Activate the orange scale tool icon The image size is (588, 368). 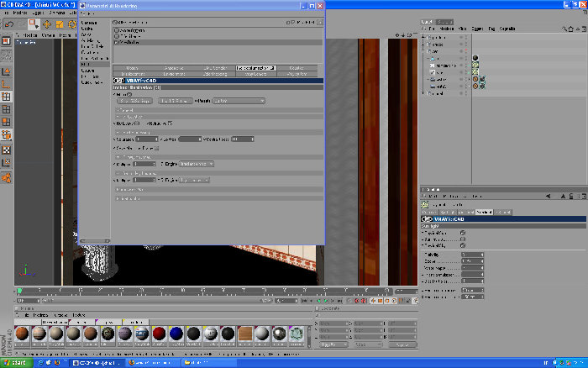coord(60,24)
